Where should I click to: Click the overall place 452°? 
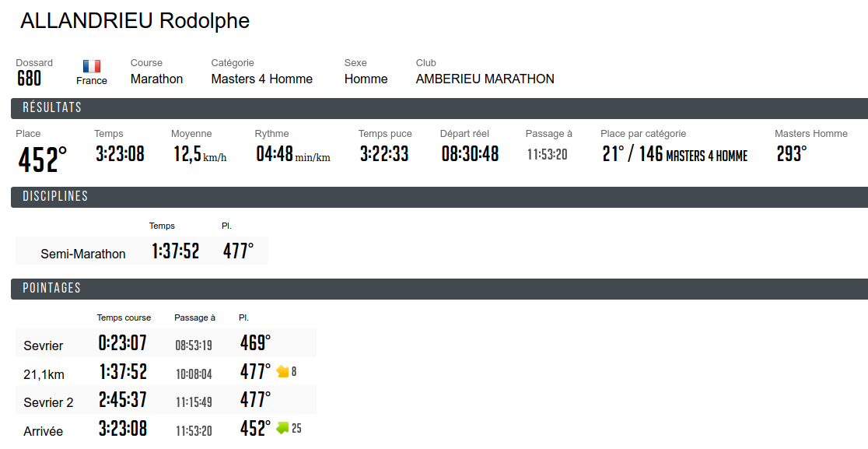(43, 160)
